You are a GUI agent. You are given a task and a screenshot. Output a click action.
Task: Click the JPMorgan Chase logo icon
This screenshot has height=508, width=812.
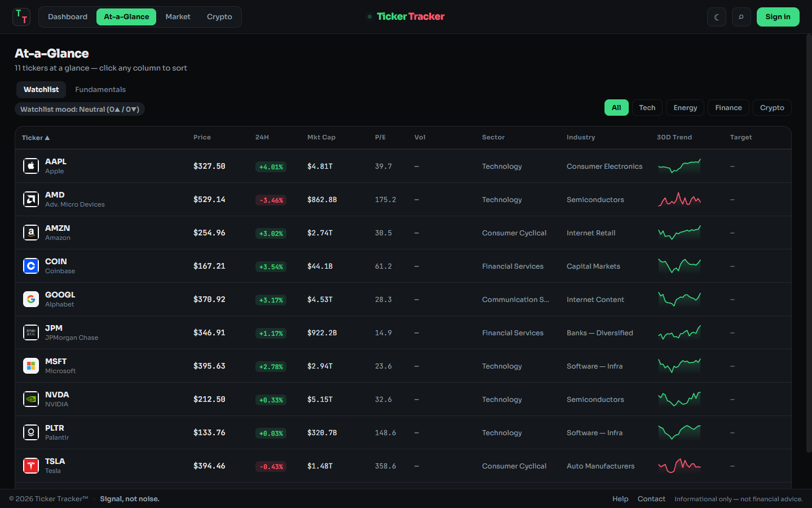31,332
